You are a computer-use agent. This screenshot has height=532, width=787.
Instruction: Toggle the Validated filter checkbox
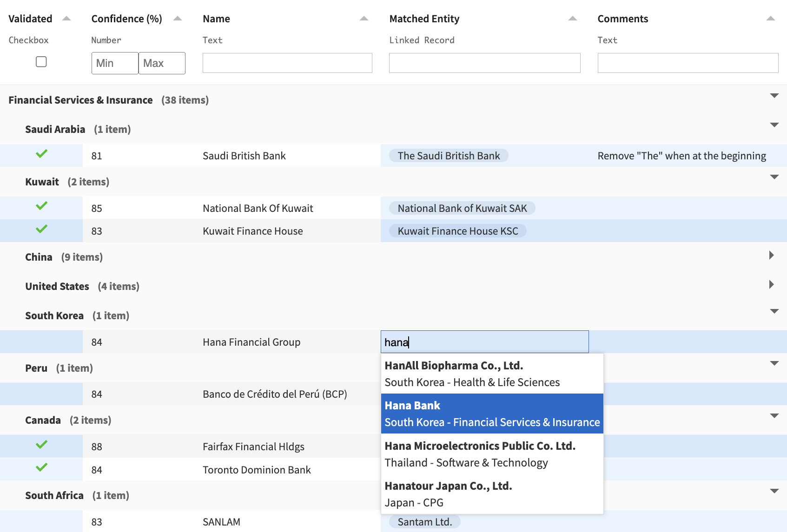(x=41, y=61)
